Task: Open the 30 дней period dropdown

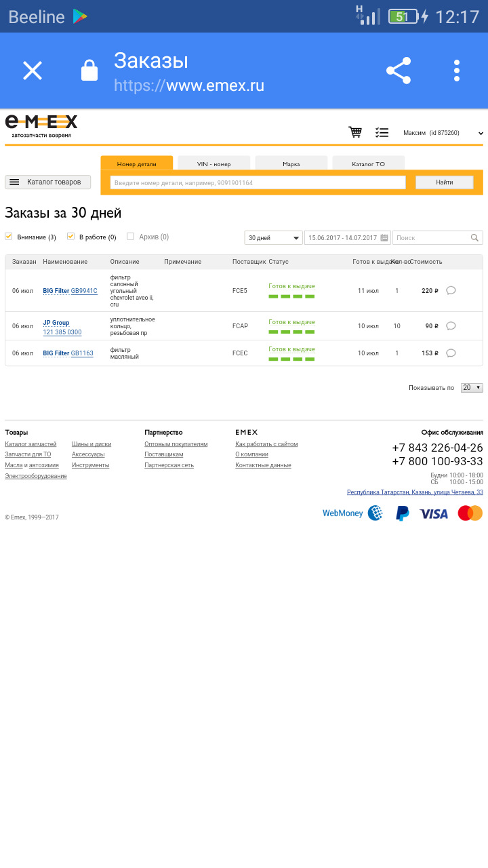Action: (x=273, y=238)
